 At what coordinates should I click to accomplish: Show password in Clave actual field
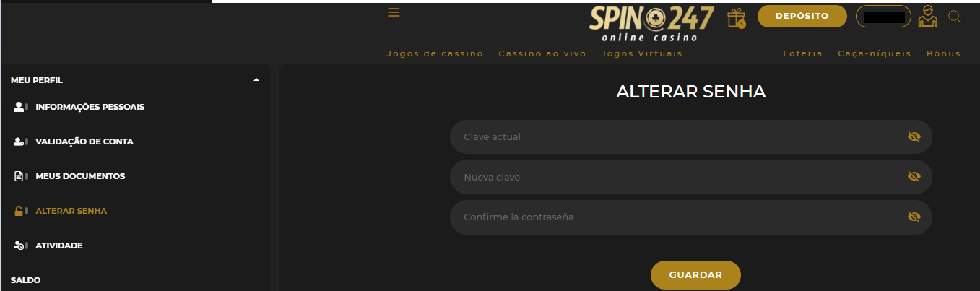(x=914, y=136)
